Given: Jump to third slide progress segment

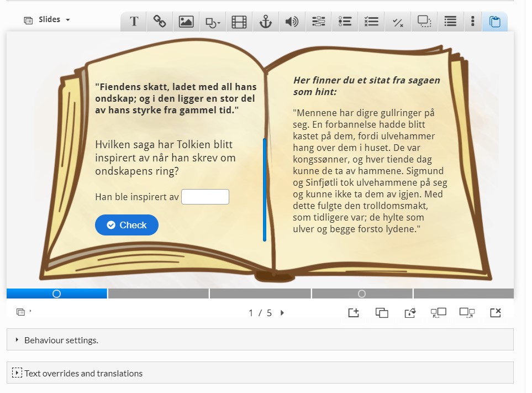Looking at the screenshot, I should pyautogui.click(x=260, y=294).
